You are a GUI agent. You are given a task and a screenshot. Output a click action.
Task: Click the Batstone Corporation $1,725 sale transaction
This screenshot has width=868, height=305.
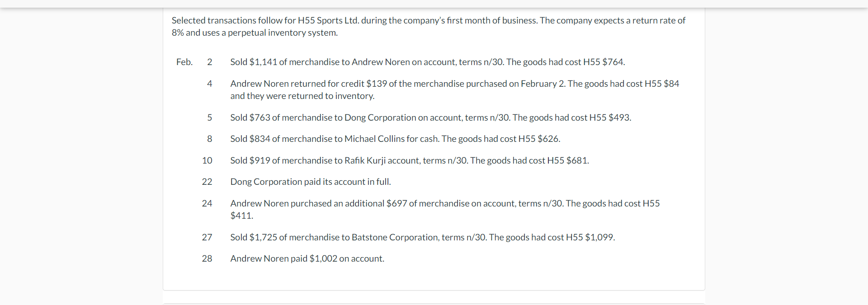click(423, 237)
